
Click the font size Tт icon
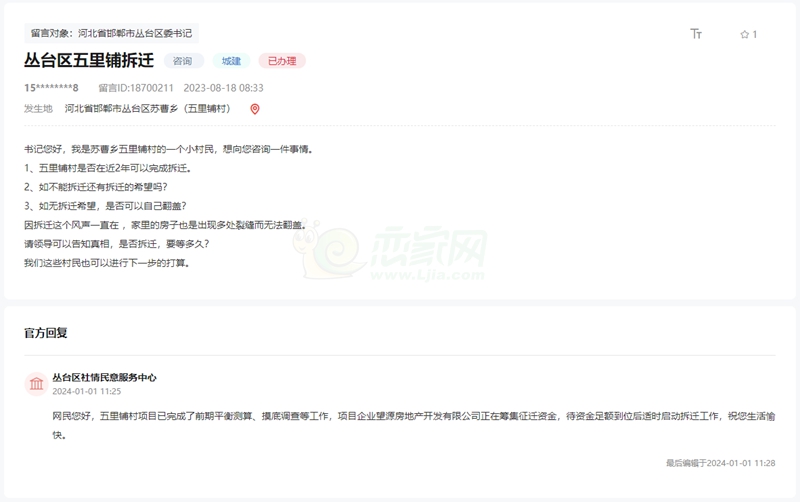point(696,34)
